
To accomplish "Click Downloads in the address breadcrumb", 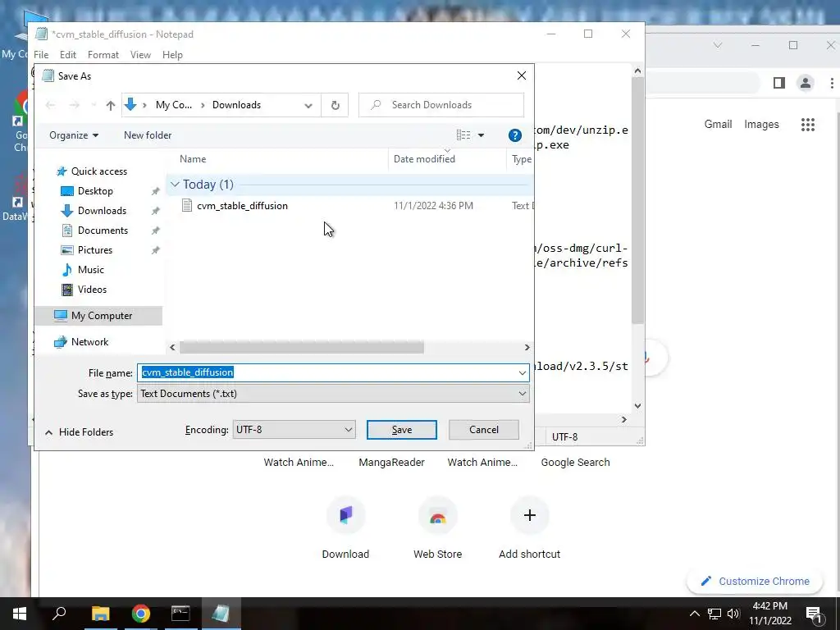I will (236, 105).
